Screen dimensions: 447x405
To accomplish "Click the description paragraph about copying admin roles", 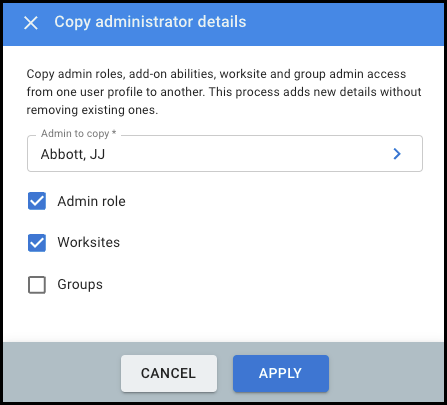I will [224, 92].
